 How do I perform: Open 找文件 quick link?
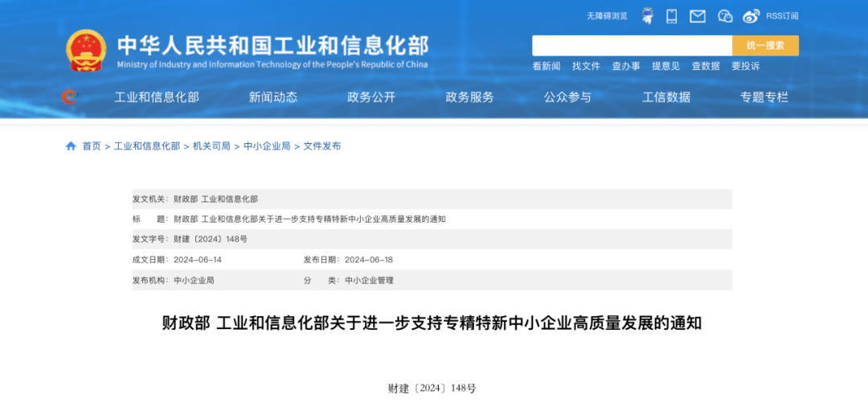tap(586, 67)
